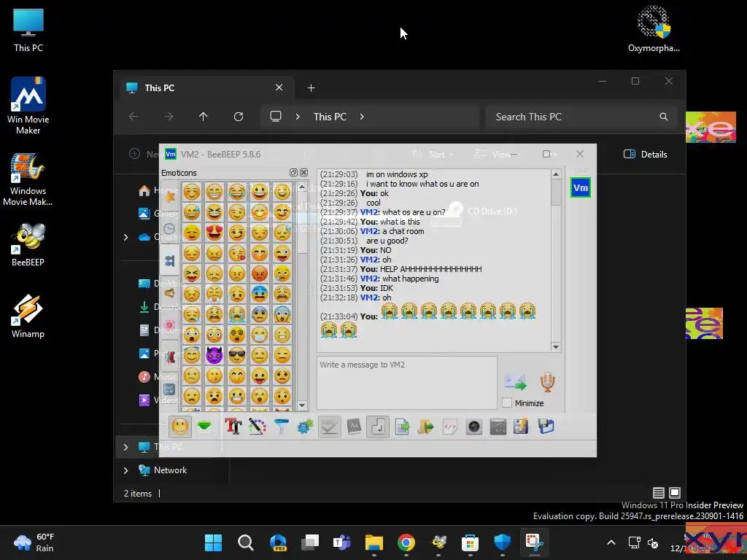Close the Emoticons panel
The height and width of the screenshot is (560, 747).
304,172
